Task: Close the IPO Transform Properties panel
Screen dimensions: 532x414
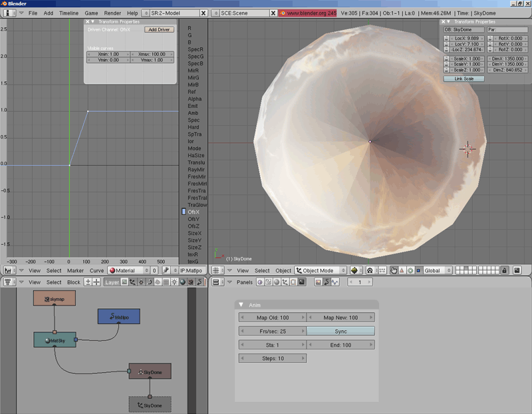Action: [x=88, y=21]
